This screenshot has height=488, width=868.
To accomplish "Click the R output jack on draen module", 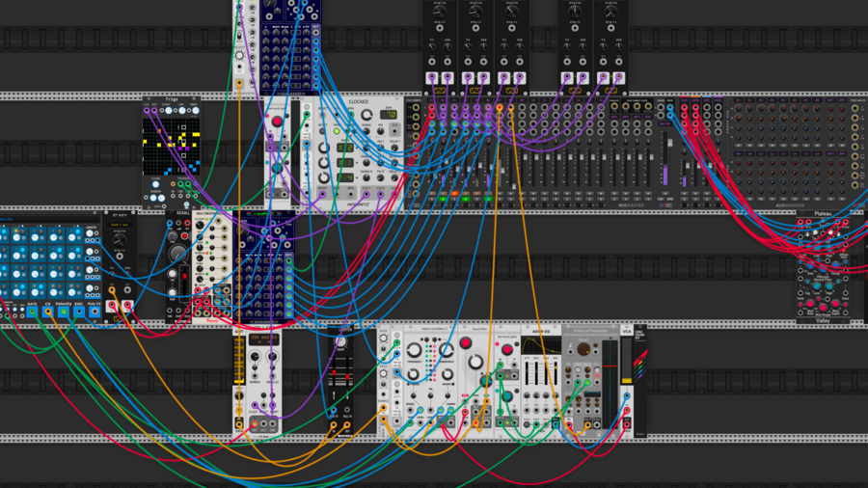I will (x=127, y=306).
